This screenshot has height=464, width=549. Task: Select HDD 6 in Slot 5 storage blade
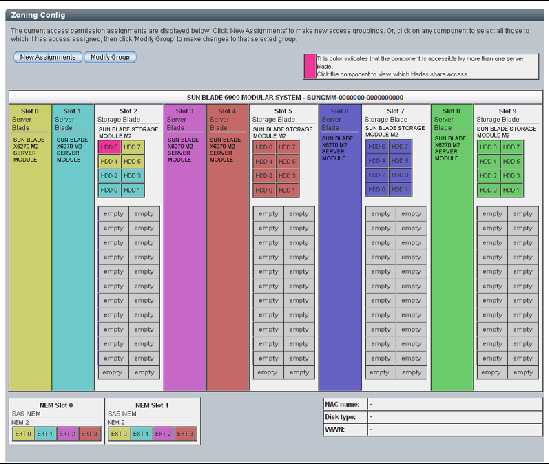pos(264,147)
